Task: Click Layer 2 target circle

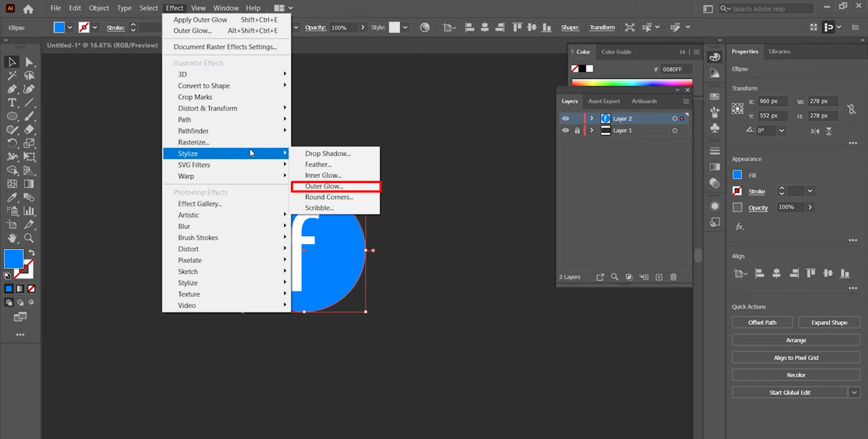Action: (675, 119)
